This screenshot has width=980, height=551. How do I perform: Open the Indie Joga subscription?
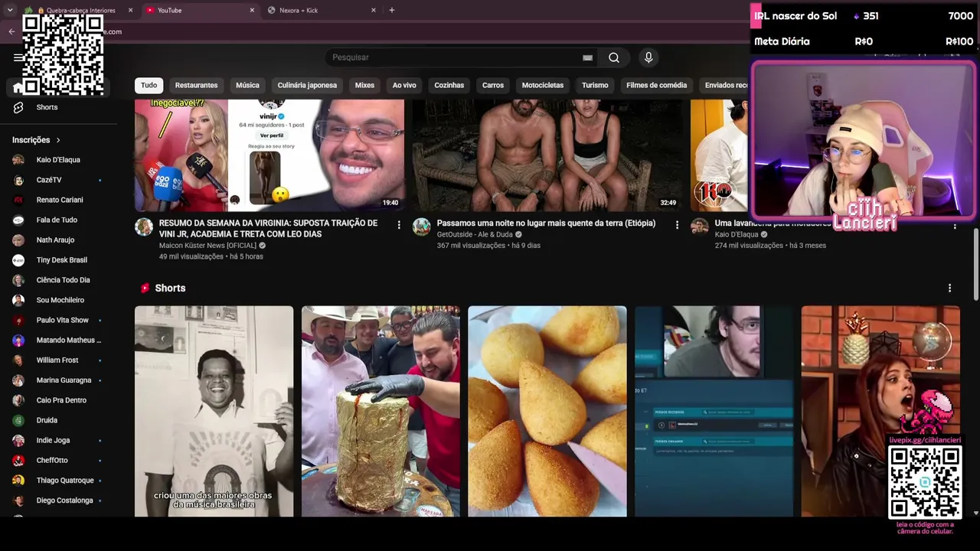[59, 441]
